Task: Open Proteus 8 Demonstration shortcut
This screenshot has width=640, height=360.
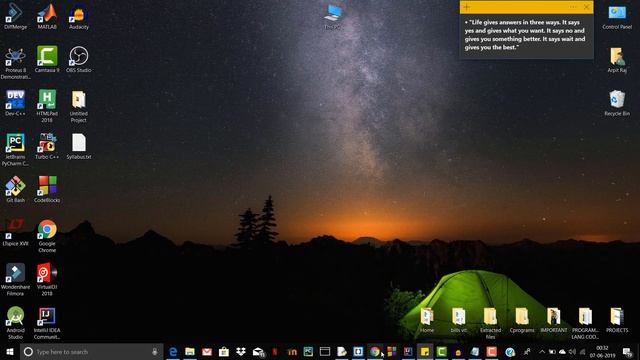Action: [15, 63]
